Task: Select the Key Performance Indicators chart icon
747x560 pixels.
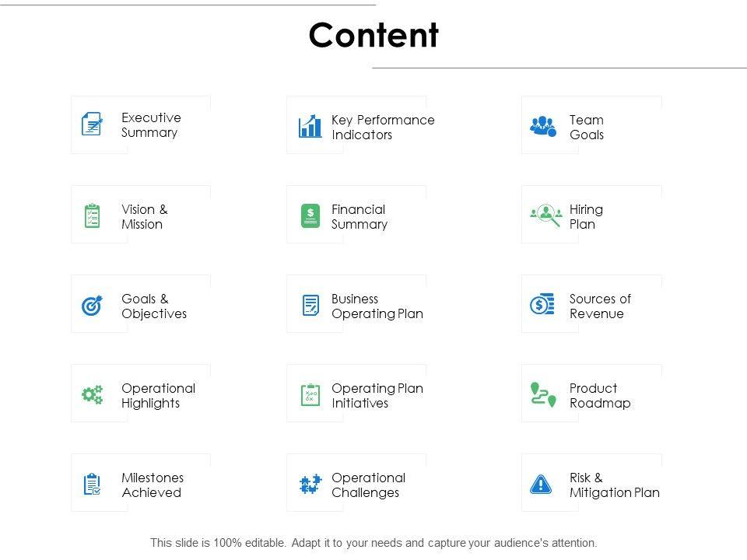Action: click(x=310, y=126)
